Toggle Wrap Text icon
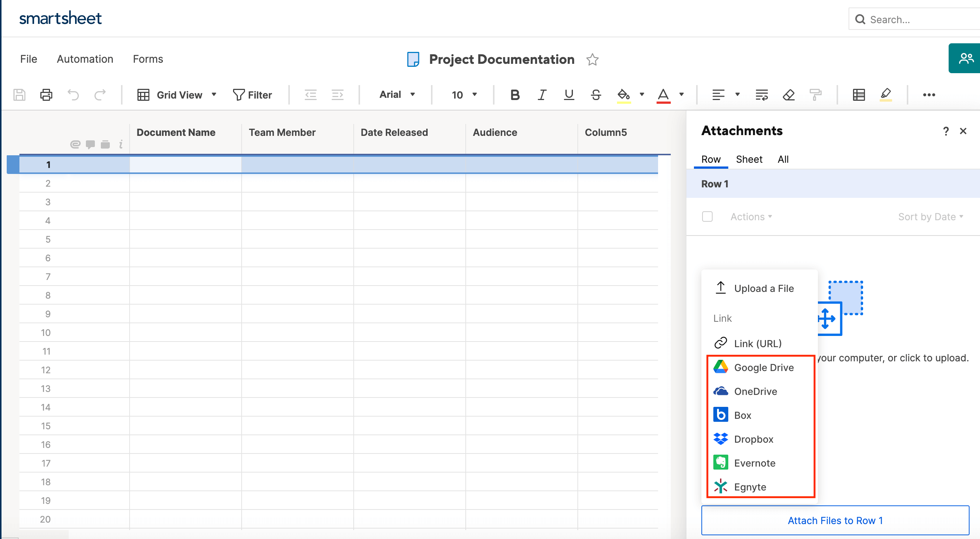Screen dimensions: 980x539 [x=762, y=95]
